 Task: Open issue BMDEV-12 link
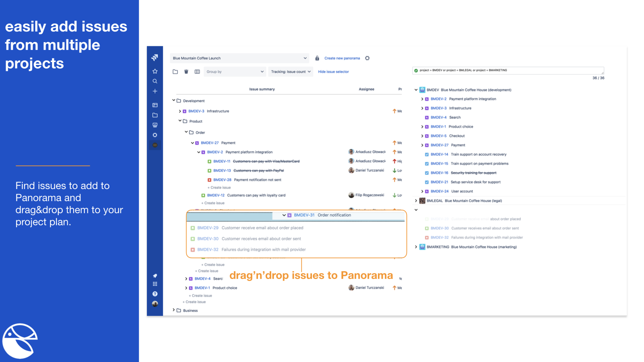216,195
